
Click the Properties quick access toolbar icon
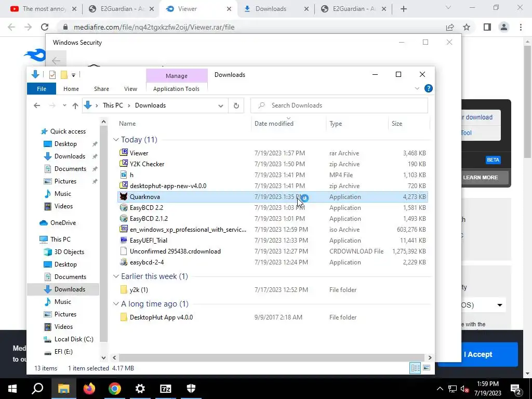[x=52, y=75]
